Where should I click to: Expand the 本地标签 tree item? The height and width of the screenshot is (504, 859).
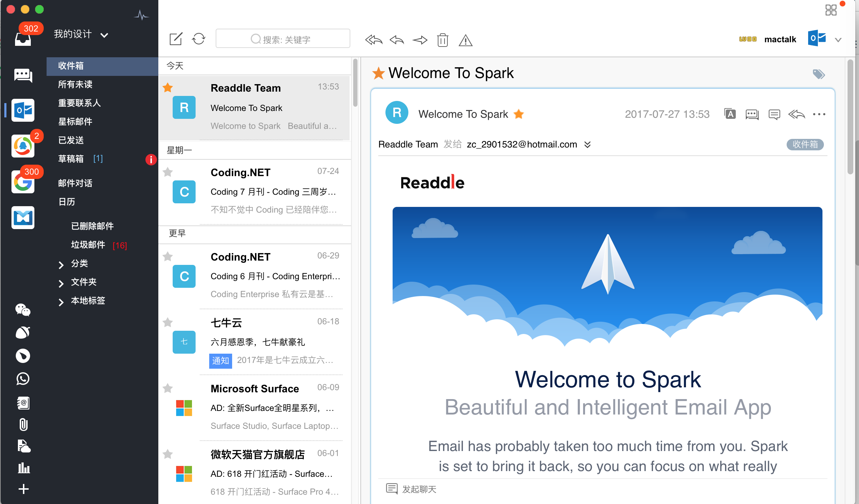click(61, 302)
